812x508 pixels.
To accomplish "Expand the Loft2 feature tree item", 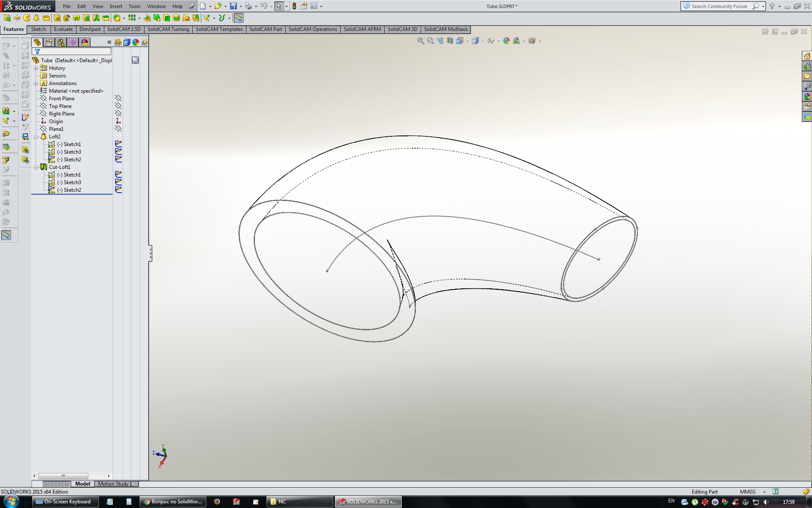I will [x=37, y=136].
